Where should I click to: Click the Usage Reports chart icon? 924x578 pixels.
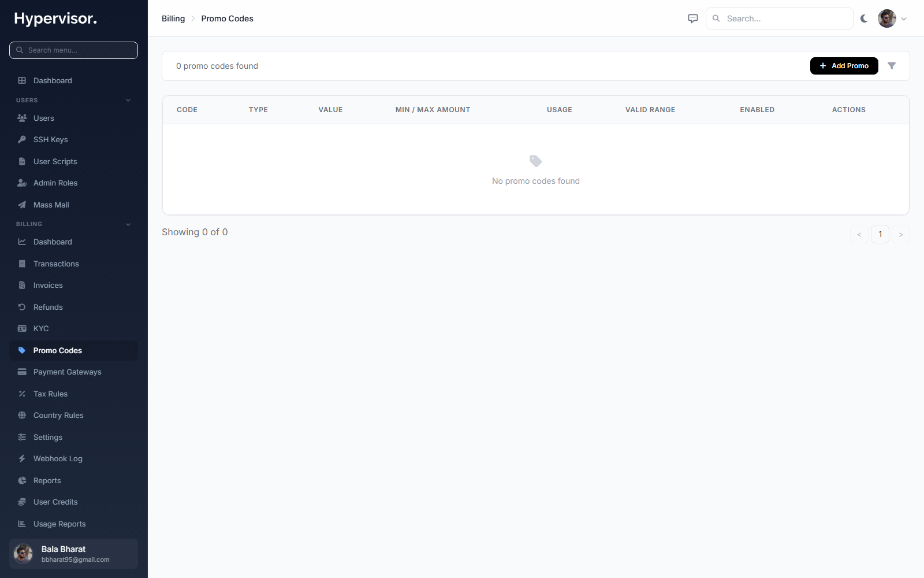(22, 524)
